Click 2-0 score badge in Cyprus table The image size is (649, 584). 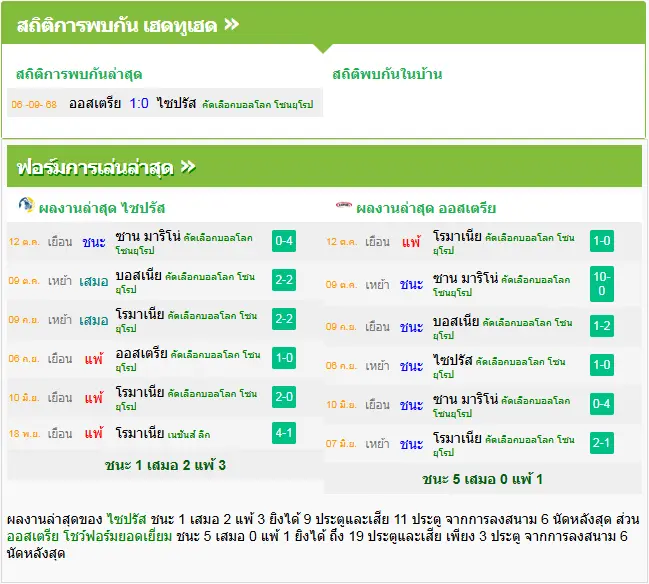click(x=284, y=397)
